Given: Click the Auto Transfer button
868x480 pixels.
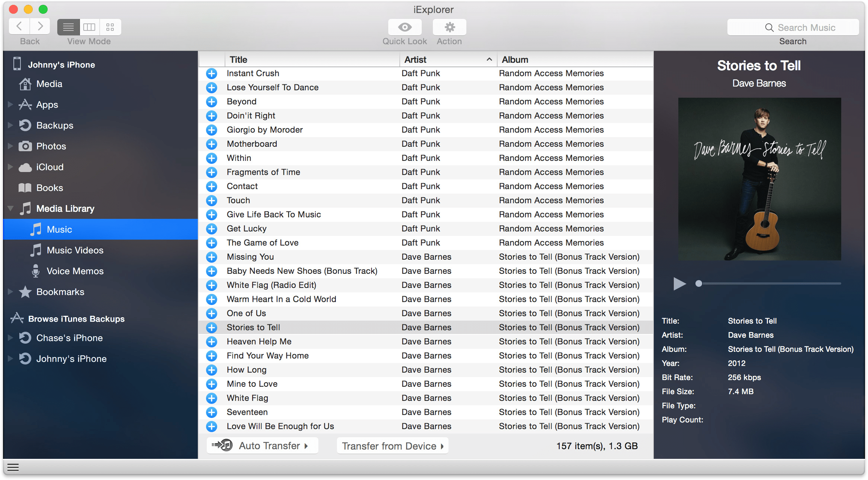Looking at the screenshot, I should pyautogui.click(x=262, y=445).
